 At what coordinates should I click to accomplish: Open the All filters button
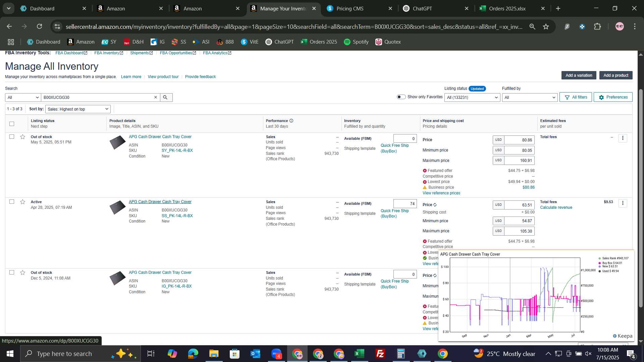click(576, 97)
